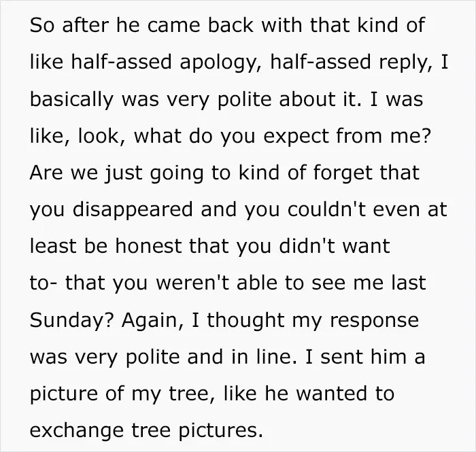Click the words 'couldn't even at'
Screen dimensions: 476x452
click(x=367, y=209)
